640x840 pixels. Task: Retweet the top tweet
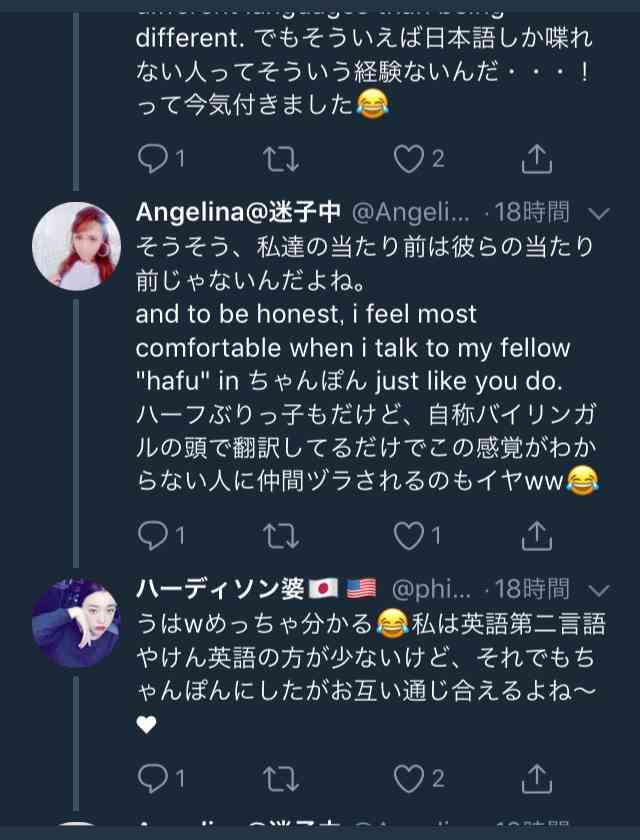pyautogui.click(x=280, y=158)
